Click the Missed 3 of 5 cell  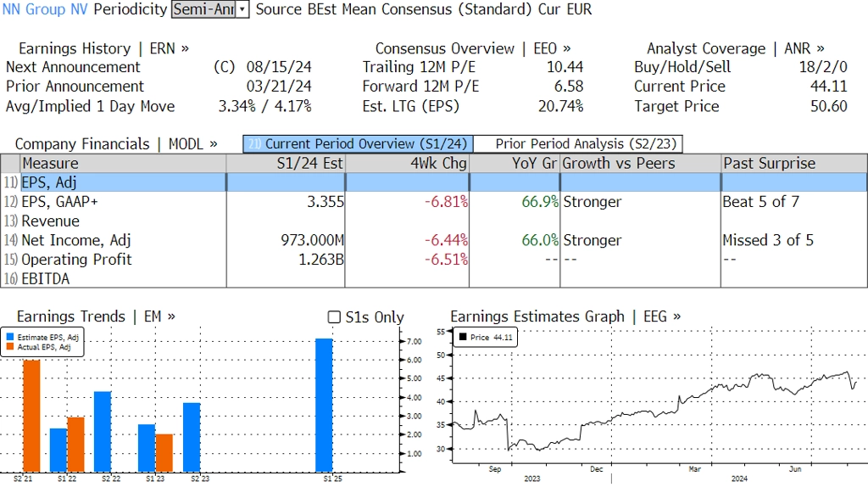[x=768, y=240]
